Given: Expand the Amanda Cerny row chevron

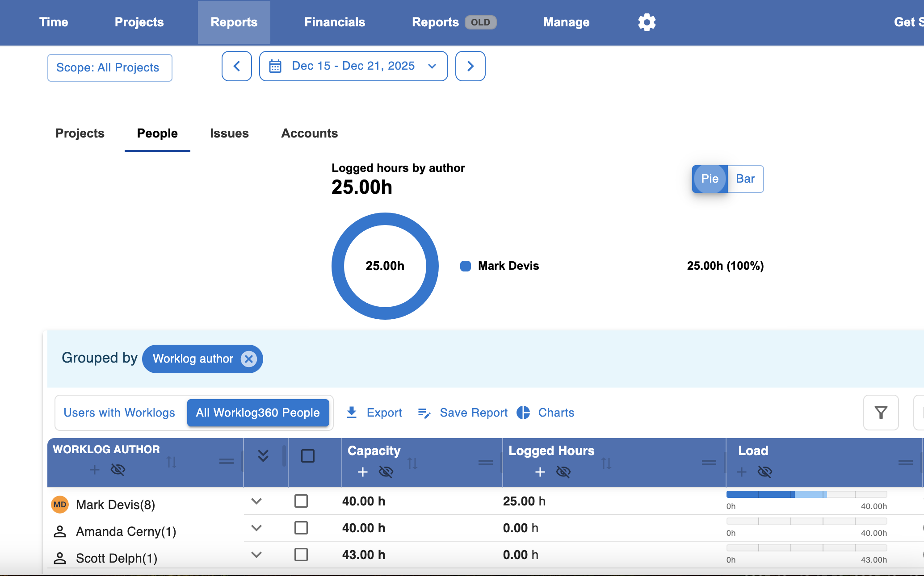Looking at the screenshot, I should click(x=256, y=528).
